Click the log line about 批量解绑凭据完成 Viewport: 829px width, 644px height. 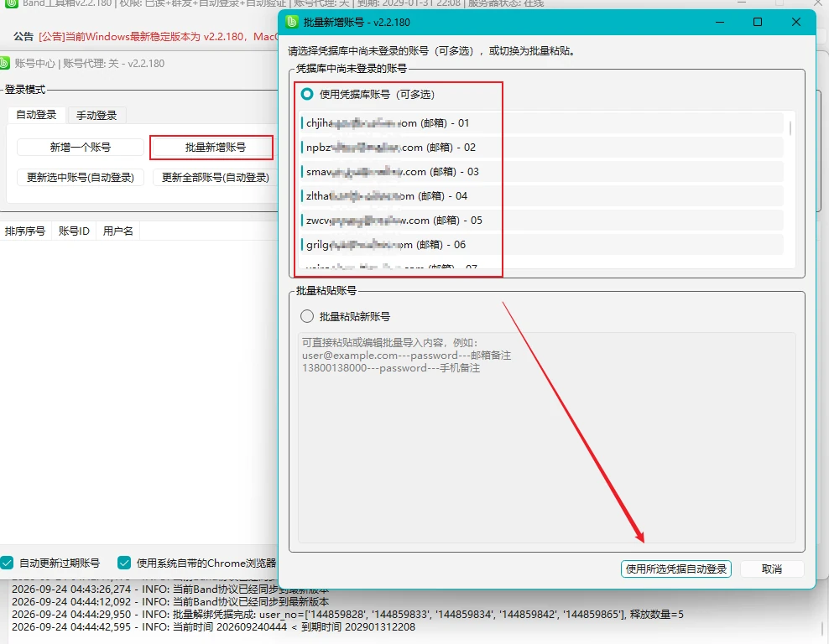point(347,615)
